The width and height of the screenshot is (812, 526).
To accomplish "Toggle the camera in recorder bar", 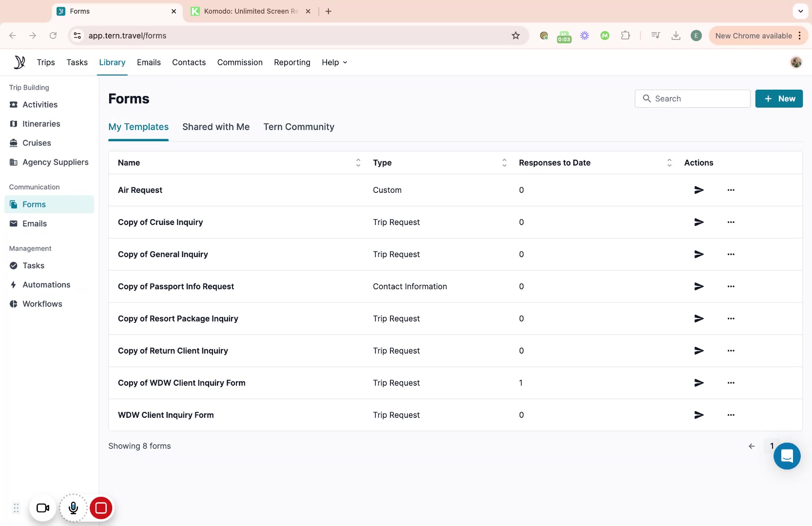I will tap(43, 508).
